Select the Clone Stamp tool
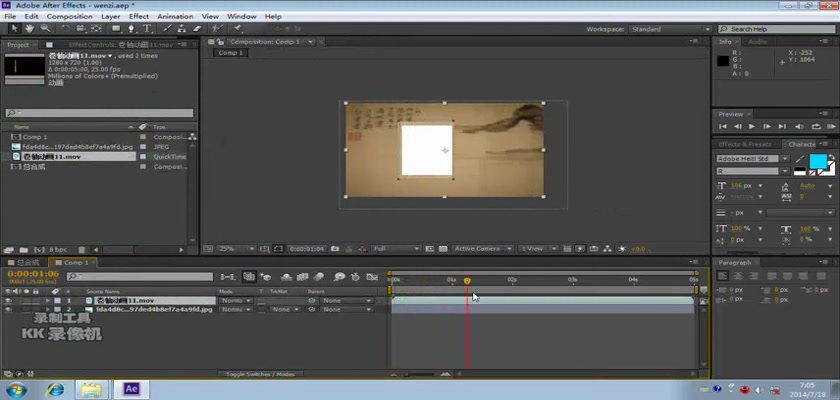840x400 pixels. pos(182,28)
